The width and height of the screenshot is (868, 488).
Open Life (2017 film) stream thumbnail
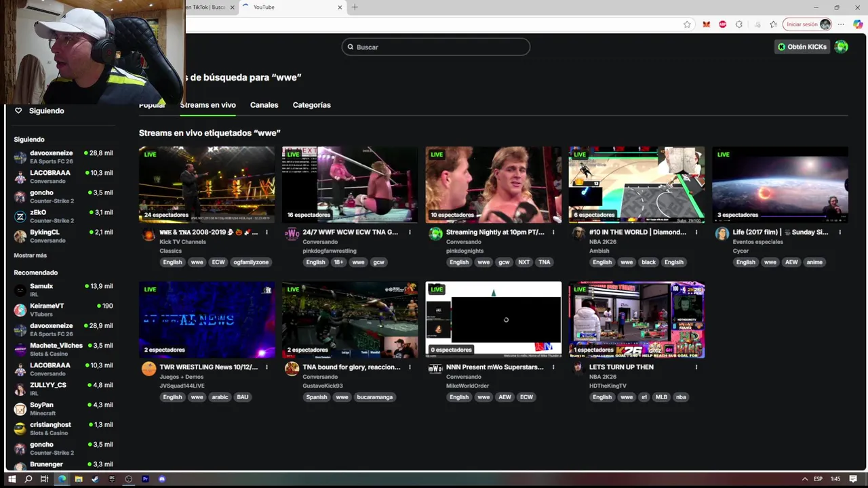tap(780, 185)
